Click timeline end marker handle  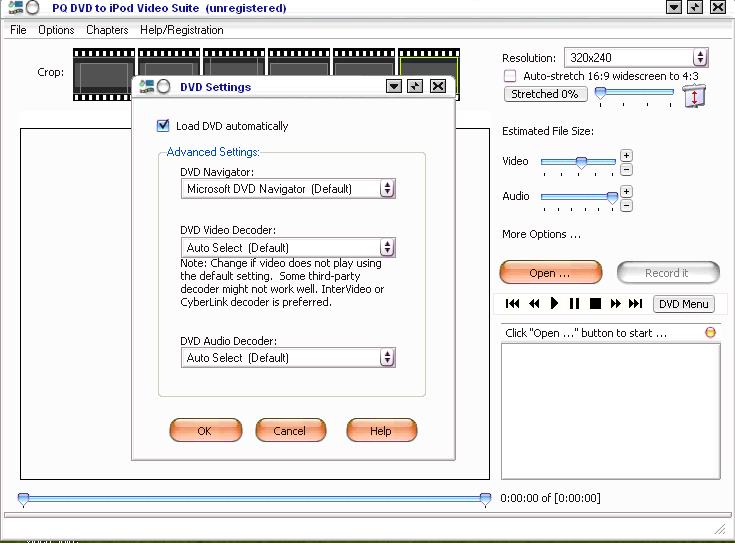pyautogui.click(x=486, y=499)
